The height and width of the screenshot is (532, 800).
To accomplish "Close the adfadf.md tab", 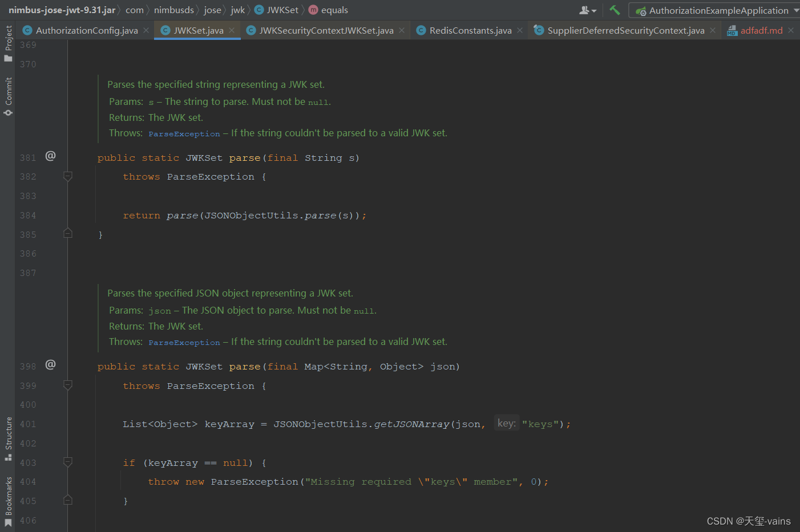I will [791, 30].
